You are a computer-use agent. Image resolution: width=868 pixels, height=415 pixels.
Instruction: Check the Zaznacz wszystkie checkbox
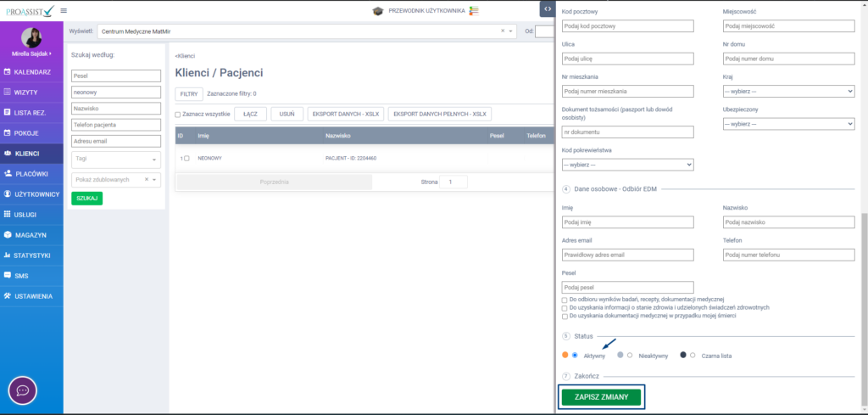(178, 115)
